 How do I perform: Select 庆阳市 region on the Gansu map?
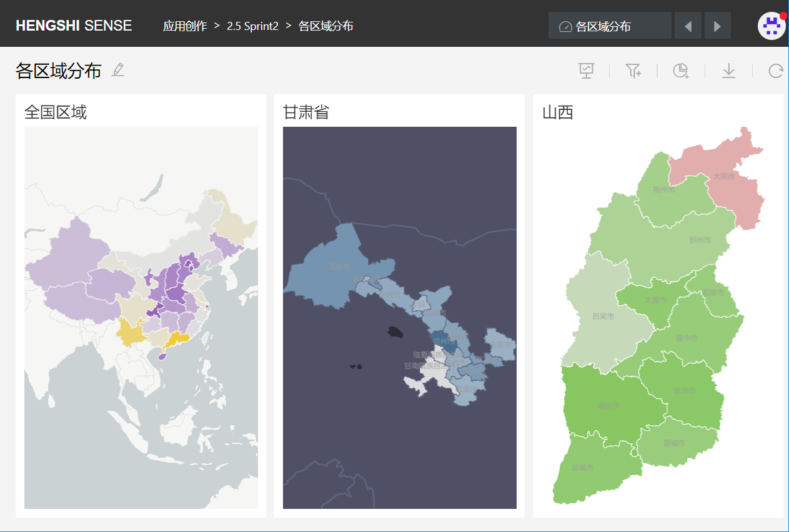point(501,345)
